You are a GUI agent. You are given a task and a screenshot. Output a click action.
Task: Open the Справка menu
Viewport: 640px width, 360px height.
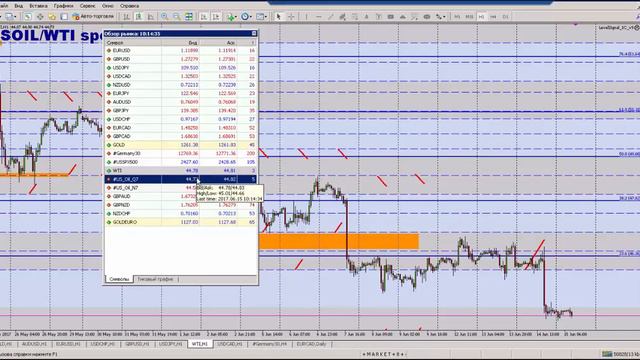click(129, 6)
